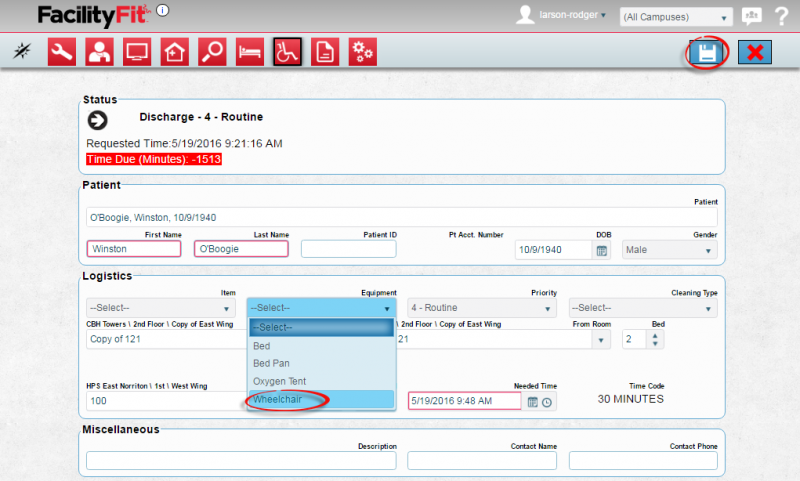Click the Discharge - 4 - Routine heading
Image resolution: width=800 pixels, height=481 pixels.
(x=201, y=117)
